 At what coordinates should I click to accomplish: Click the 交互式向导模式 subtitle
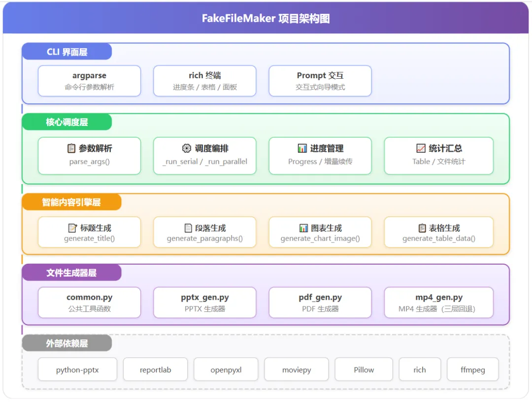(x=320, y=87)
